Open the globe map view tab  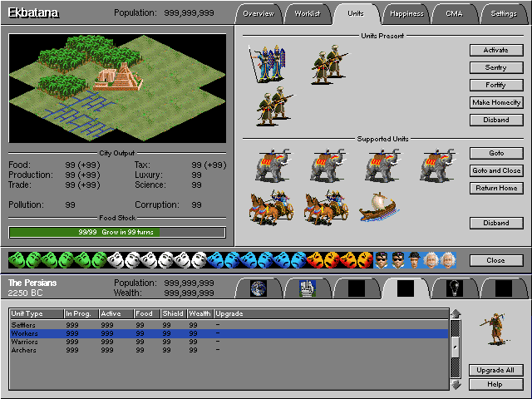(x=259, y=288)
